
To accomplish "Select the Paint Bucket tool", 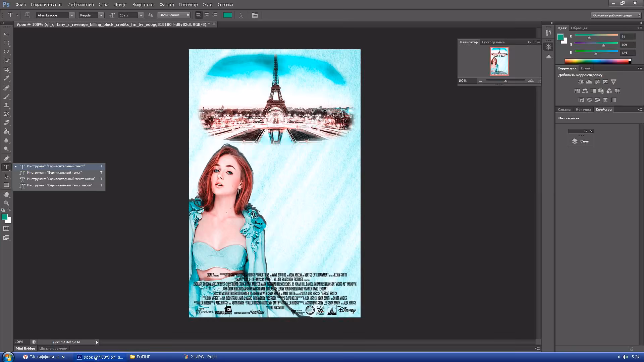I will click(6, 131).
